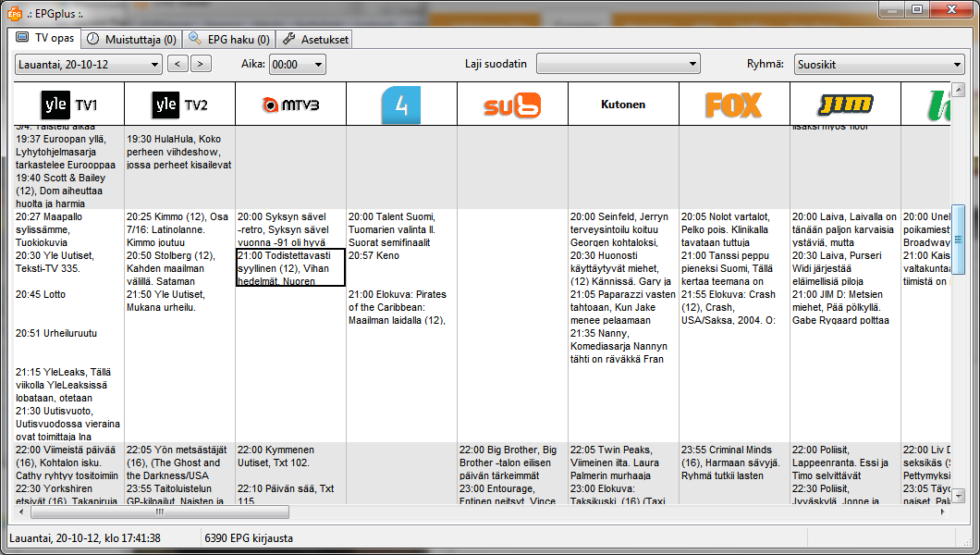980x555 pixels.
Task: Click the vertical scrollbar thumb
Action: (x=958, y=240)
